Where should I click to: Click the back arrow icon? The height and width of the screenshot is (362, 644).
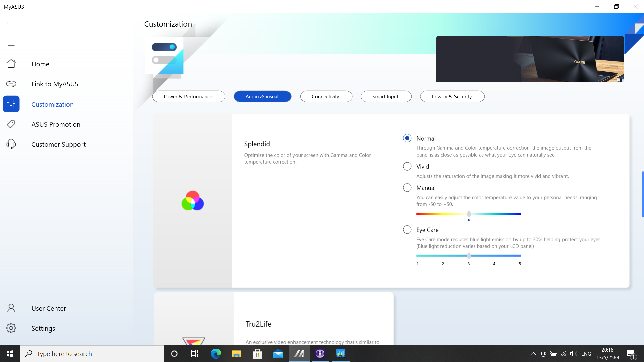(11, 23)
